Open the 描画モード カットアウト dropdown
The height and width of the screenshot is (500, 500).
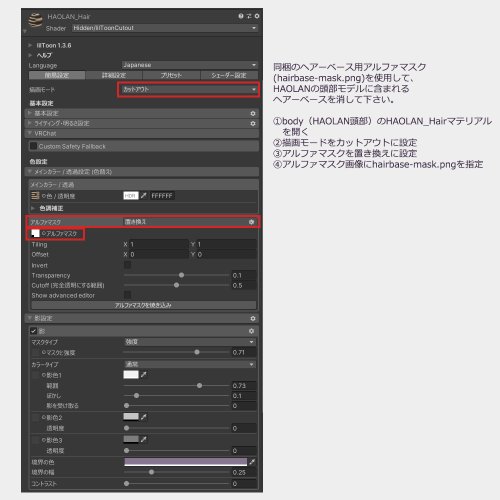point(189,89)
